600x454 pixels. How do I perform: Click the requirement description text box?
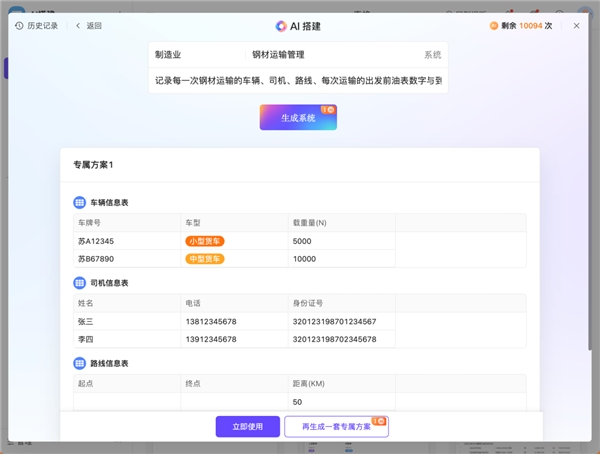(x=298, y=80)
